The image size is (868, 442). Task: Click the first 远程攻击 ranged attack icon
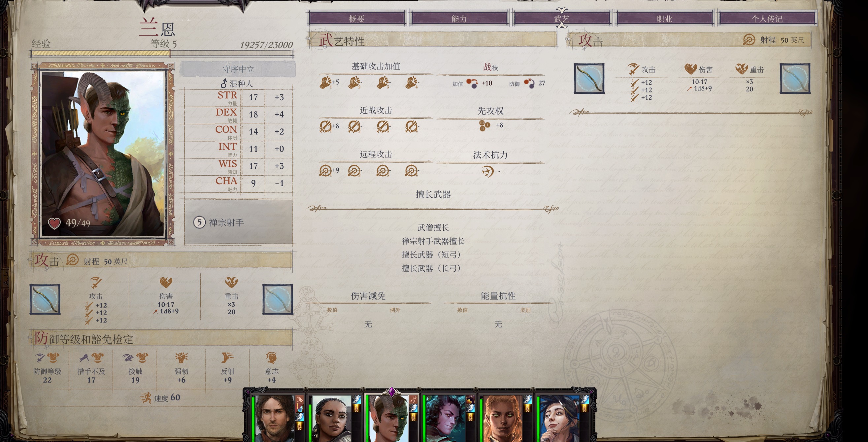(x=325, y=171)
